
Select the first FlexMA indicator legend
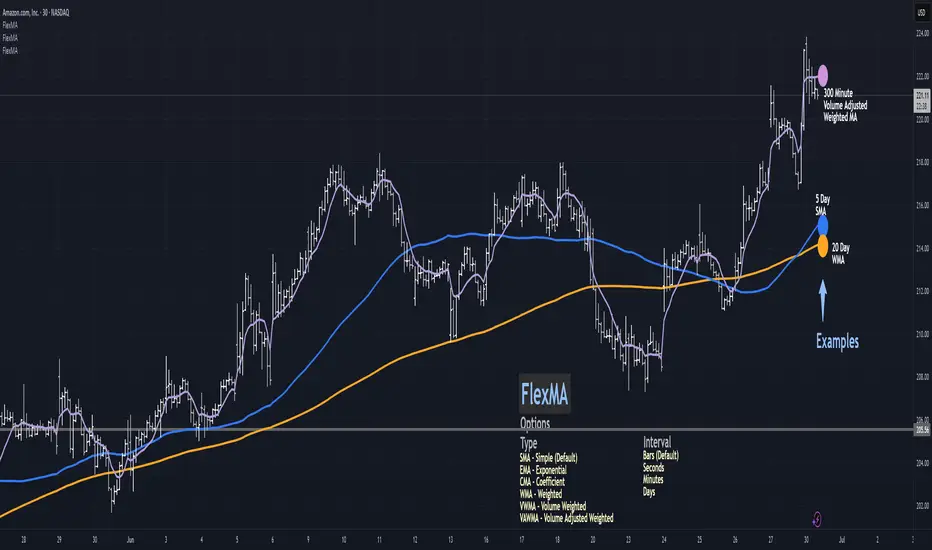click(x=10, y=25)
